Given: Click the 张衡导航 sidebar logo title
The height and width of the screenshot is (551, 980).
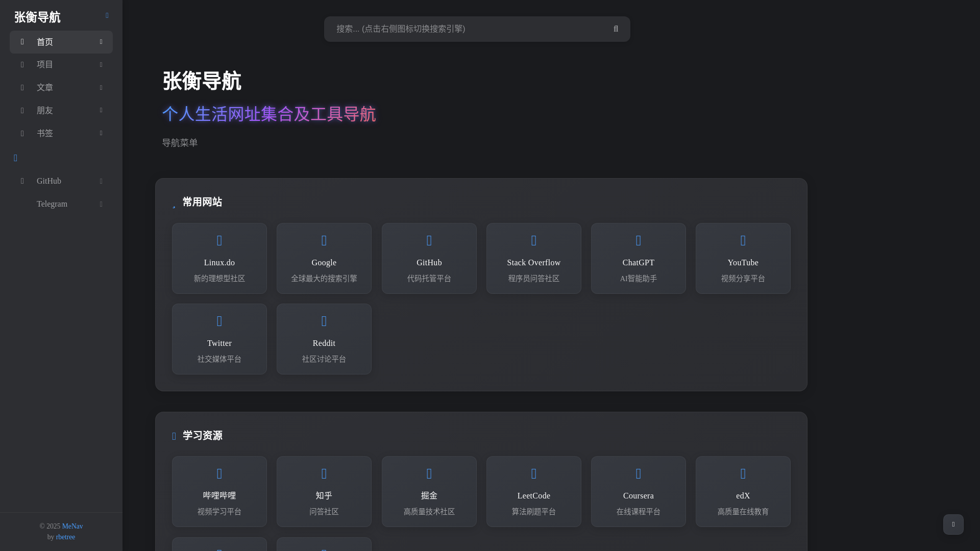Looking at the screenshot, I should [x=37, y=17].
